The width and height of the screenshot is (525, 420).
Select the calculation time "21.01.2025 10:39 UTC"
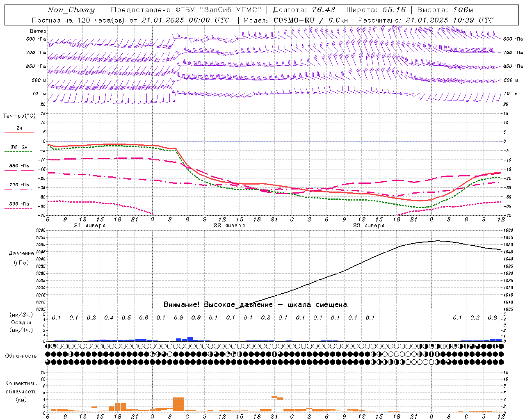click(x=450, y=20)
